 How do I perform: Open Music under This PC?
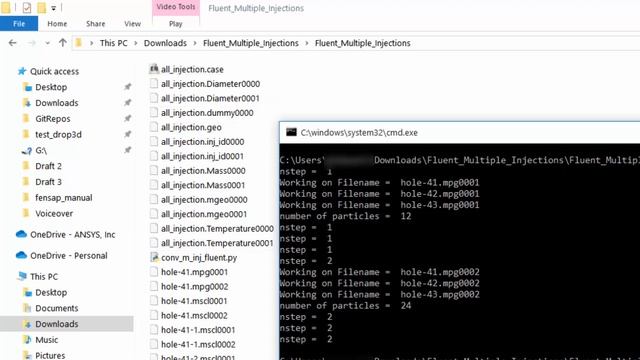click(47, 340)
